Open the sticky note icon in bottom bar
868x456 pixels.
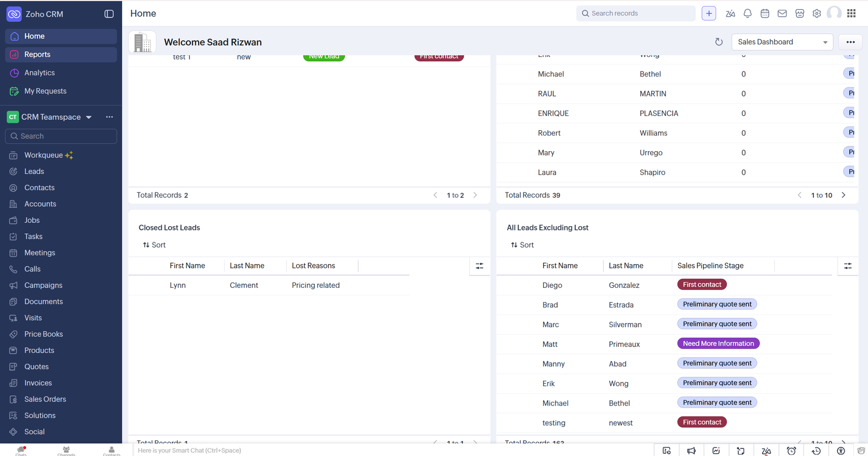[x=741, y=451]
